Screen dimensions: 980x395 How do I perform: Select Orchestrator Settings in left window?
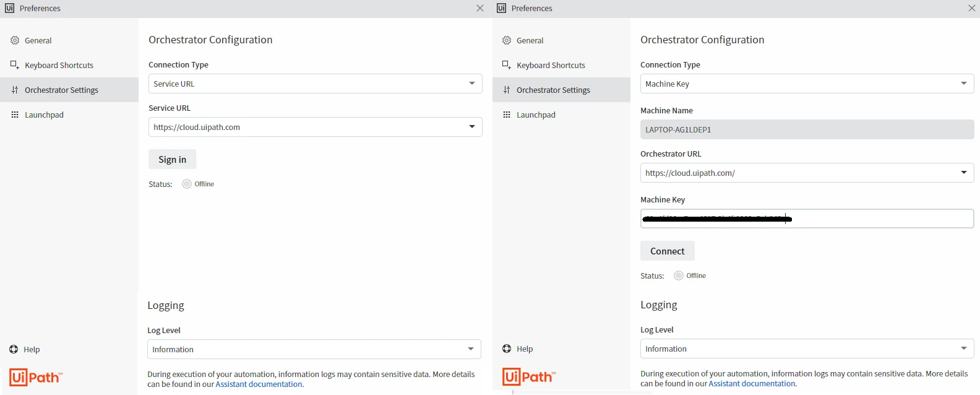coord(69,90)
